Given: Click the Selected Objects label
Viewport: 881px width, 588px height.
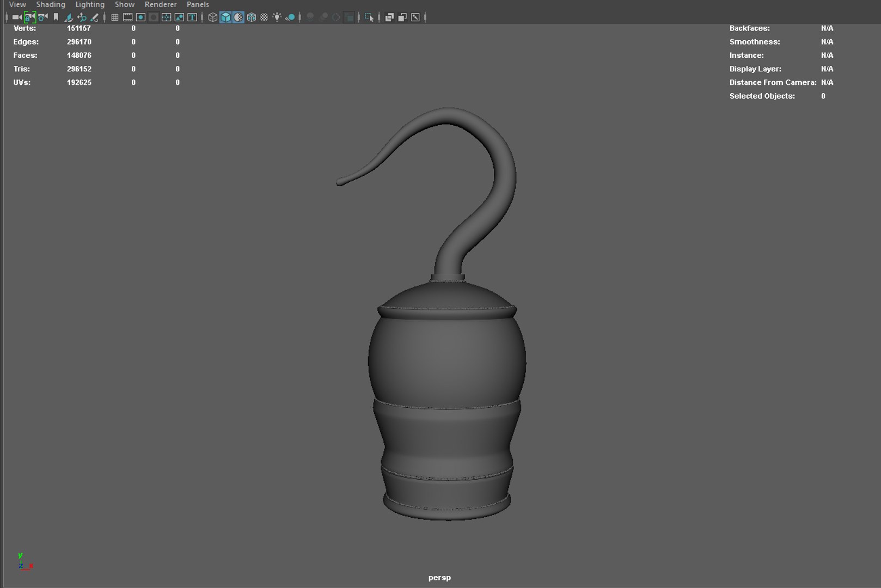Looking at the screenshot, I should click(x=762, y=96).
